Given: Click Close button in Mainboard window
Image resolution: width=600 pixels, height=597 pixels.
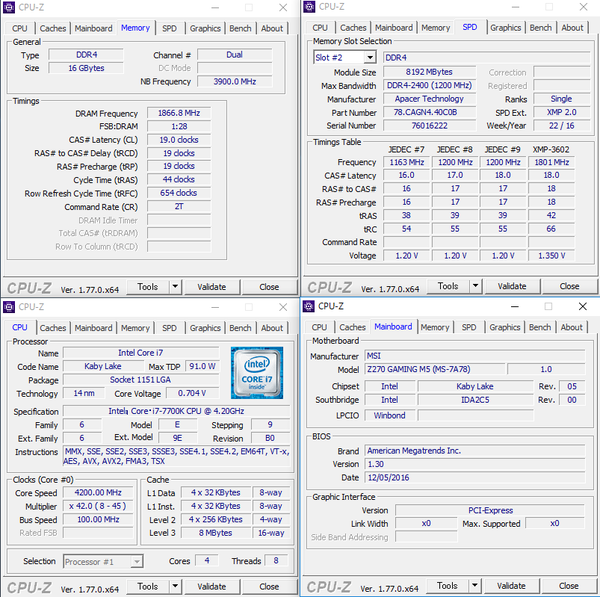Looking at the screenshot, I should tap(569, 586).
